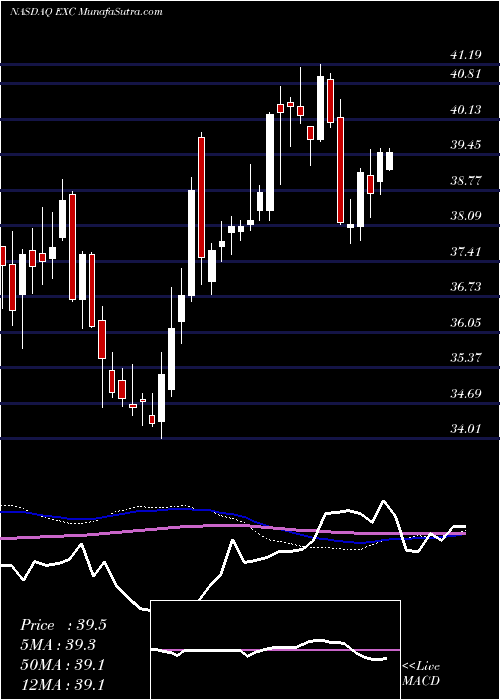Click the 34.01 price axis label
The width and height of the screenshot is (500, 700).
tap(466, 429)
